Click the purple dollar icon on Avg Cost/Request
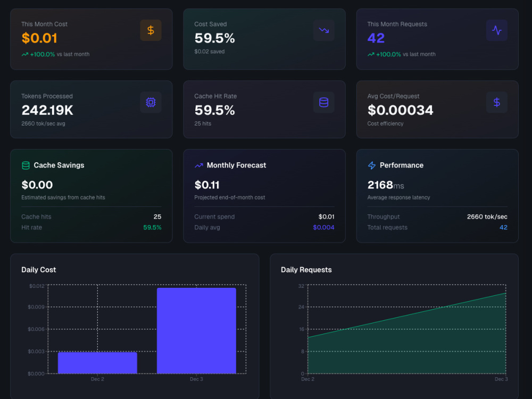The image size is (532, 399). [x=497, y=102]
